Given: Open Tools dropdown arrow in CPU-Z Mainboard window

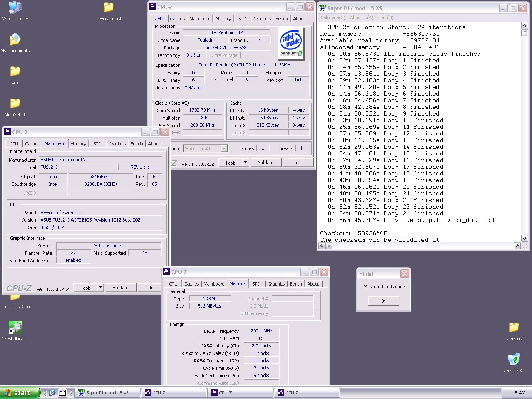Looking at the screenshot, I should 100,288.
